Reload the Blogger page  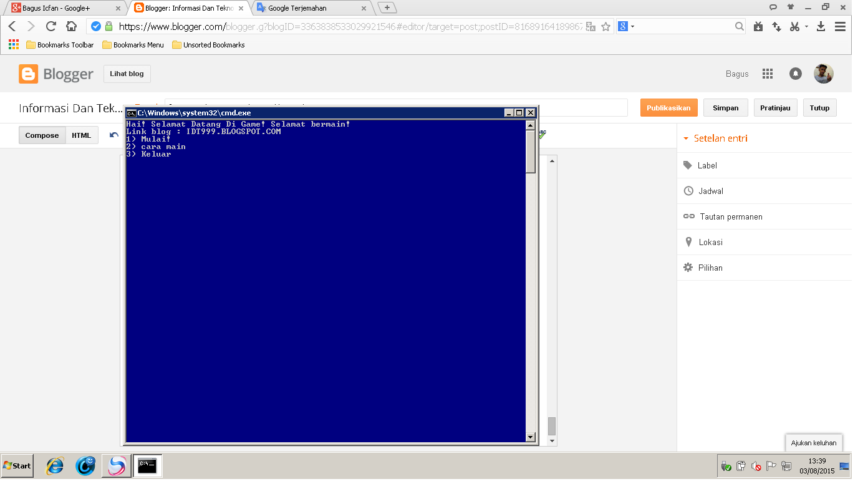pyautogui.click(x=51, y=27)
